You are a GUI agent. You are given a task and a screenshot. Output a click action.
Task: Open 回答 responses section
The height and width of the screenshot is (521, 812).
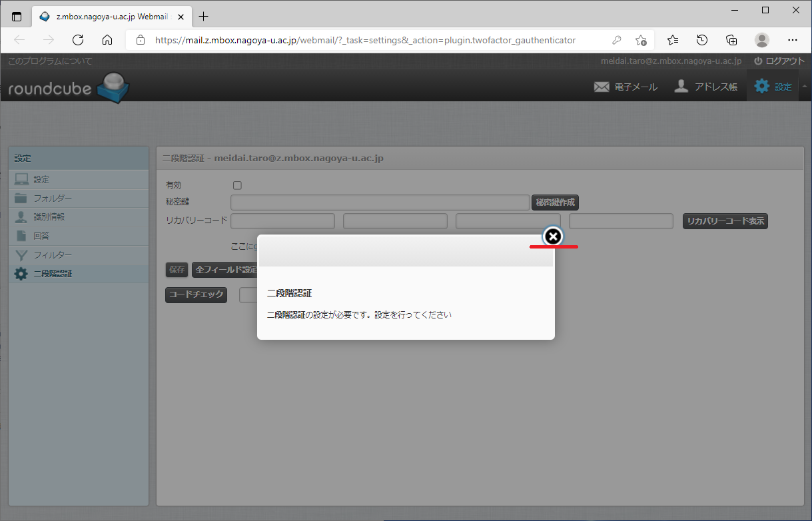tap(41, 236)
